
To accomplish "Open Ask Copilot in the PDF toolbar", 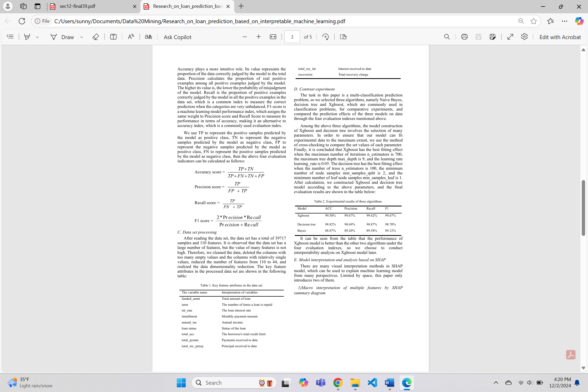I will tap(177, 37).
